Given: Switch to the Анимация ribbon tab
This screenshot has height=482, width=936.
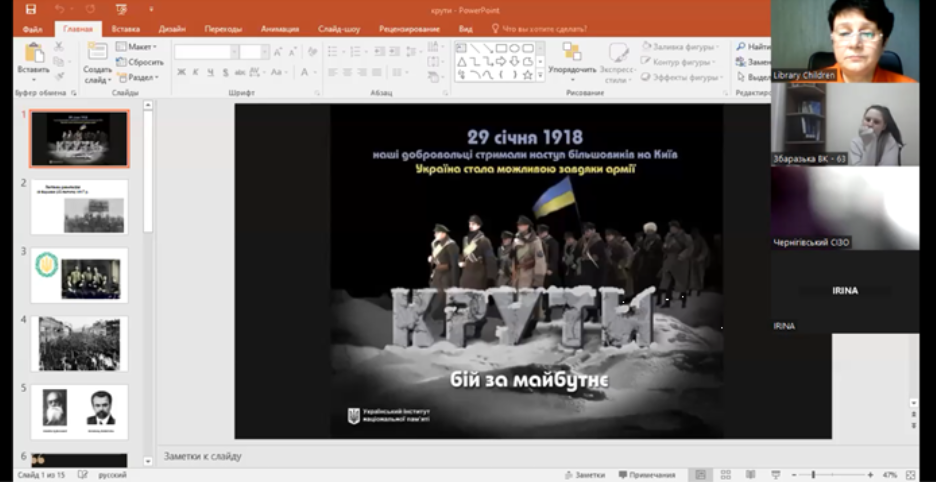Looking at the screenshot, I should tap(280, 29).
